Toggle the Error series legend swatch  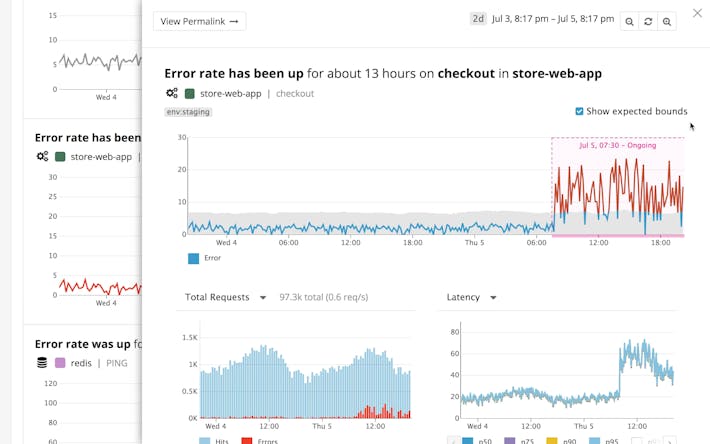point(193,258)
